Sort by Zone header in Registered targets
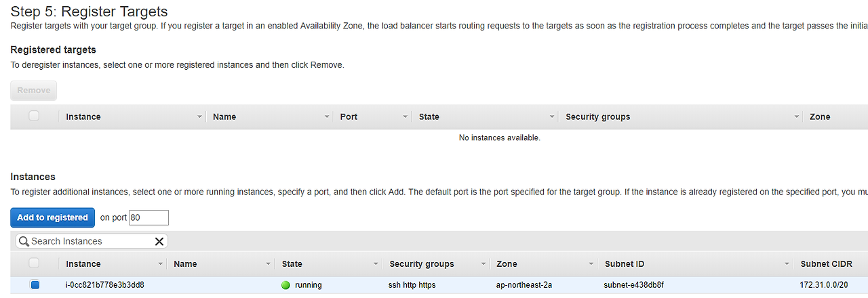Viewport: 868px width, 298px height. coord(820,117)
